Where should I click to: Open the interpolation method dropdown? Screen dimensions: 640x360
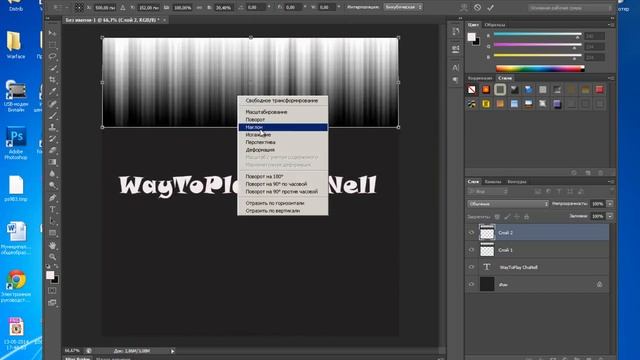pyautogui.click(x=403, y=7)
